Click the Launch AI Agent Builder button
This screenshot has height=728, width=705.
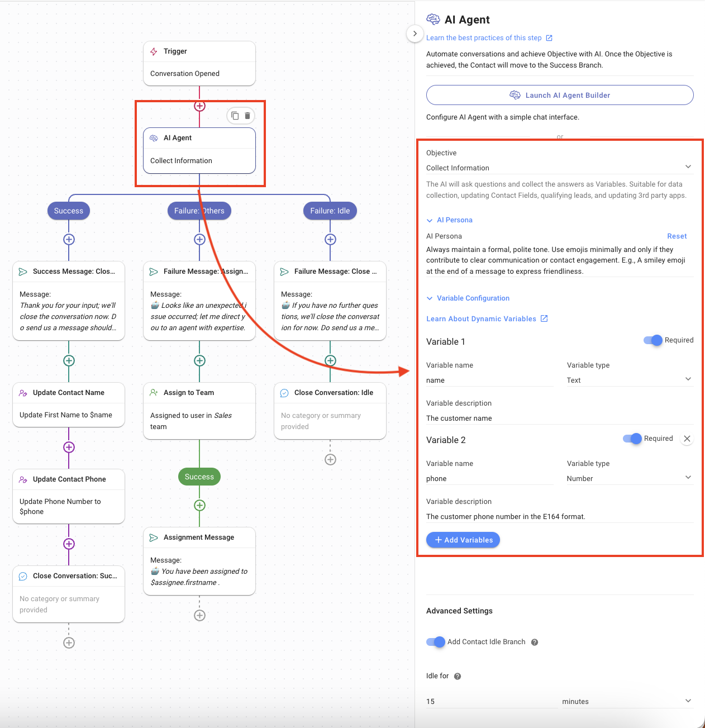point(560,95)
